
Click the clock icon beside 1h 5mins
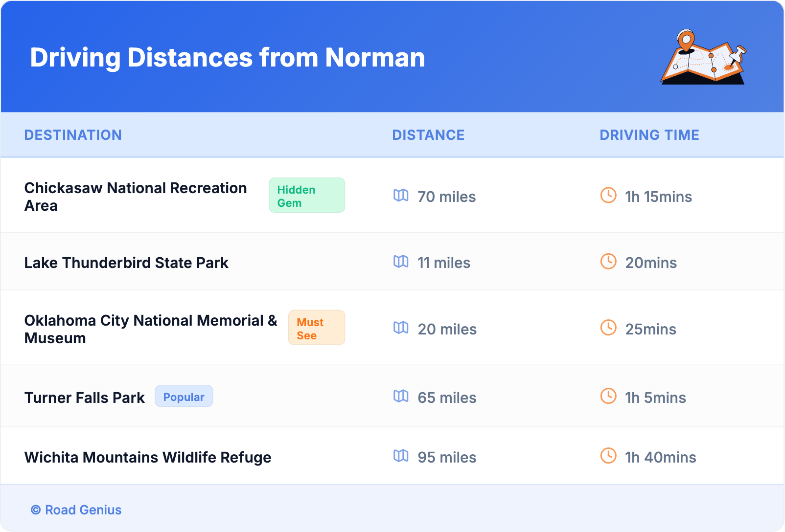pyautogui.click(x=608, y=396)
